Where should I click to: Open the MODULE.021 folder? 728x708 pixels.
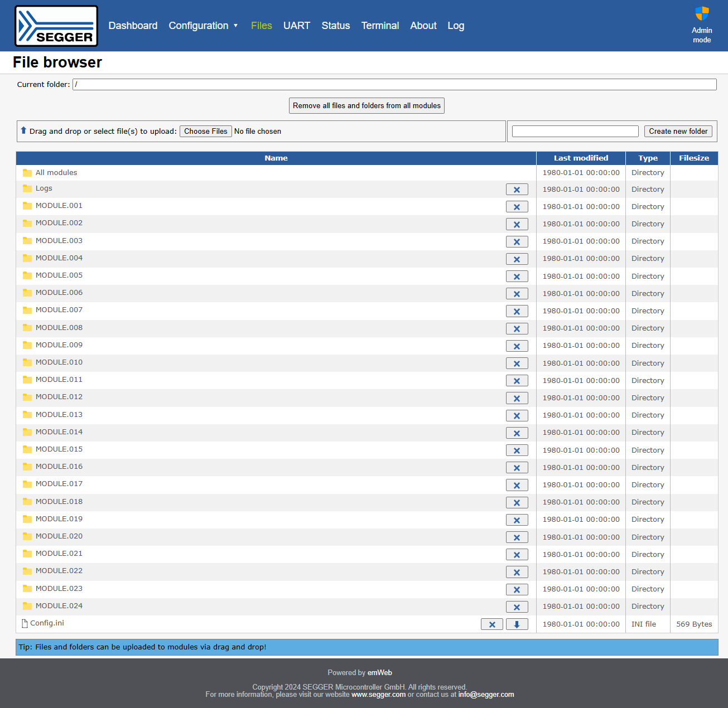(x=59, y=554)
